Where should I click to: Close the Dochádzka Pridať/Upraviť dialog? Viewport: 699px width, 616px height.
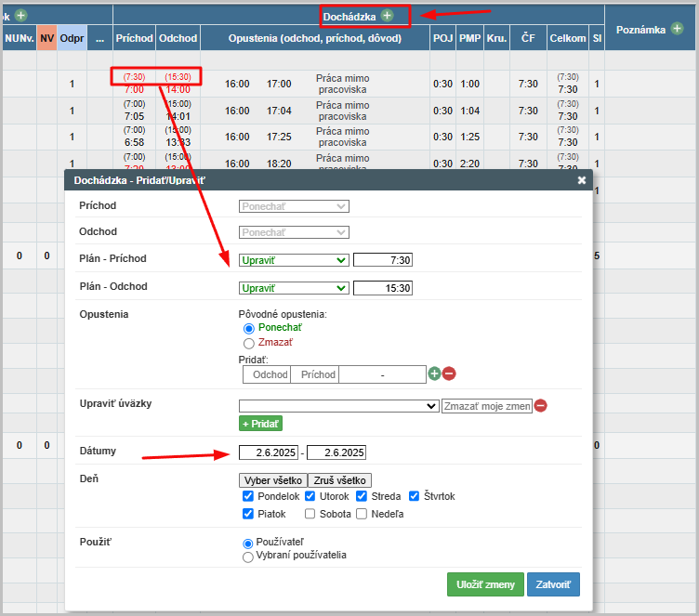[581, 180]
